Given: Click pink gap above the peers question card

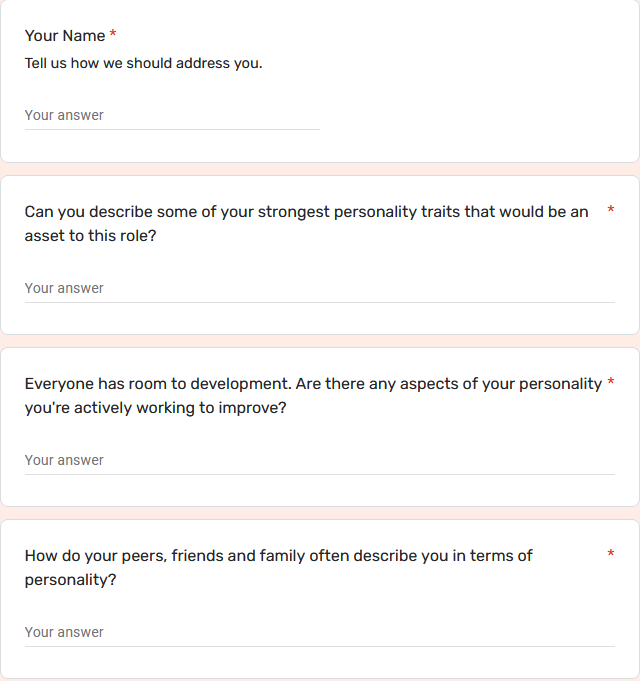Looking at the screenshot, I should 320,513.
